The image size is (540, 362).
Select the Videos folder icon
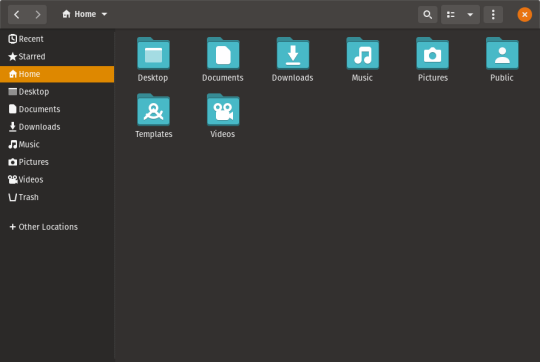click(x=223, y=110)
